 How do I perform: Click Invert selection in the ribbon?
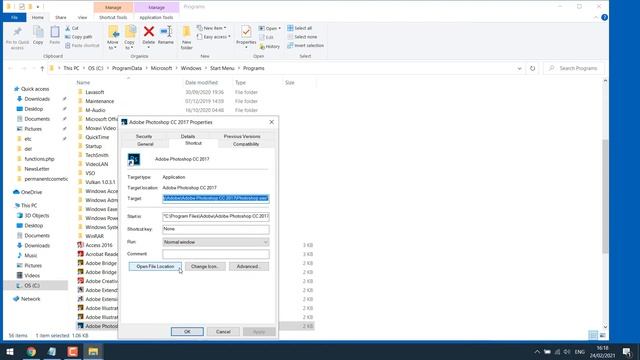coord(305,46)
